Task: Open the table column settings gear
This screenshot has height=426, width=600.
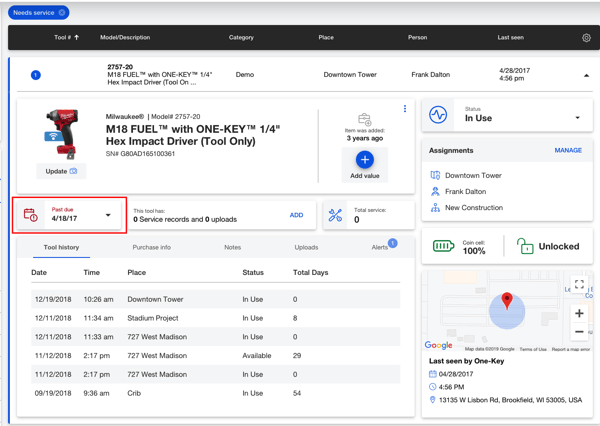Action: coord(586,38)
